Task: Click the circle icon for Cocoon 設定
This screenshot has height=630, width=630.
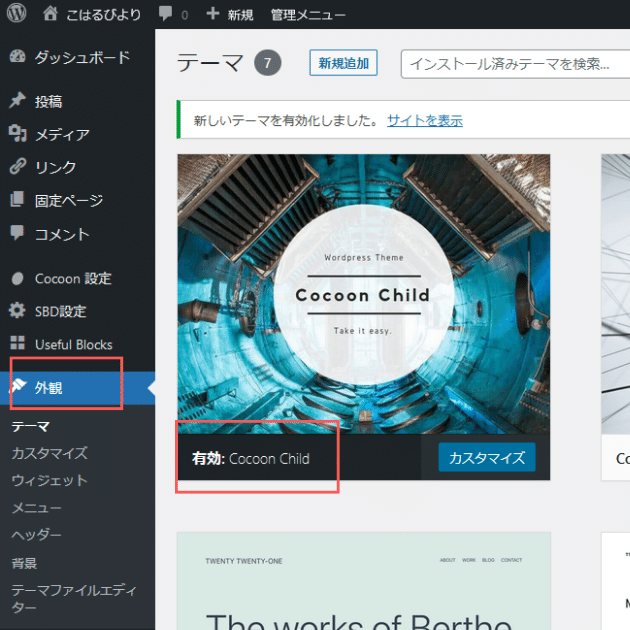Action: point(17,278)
